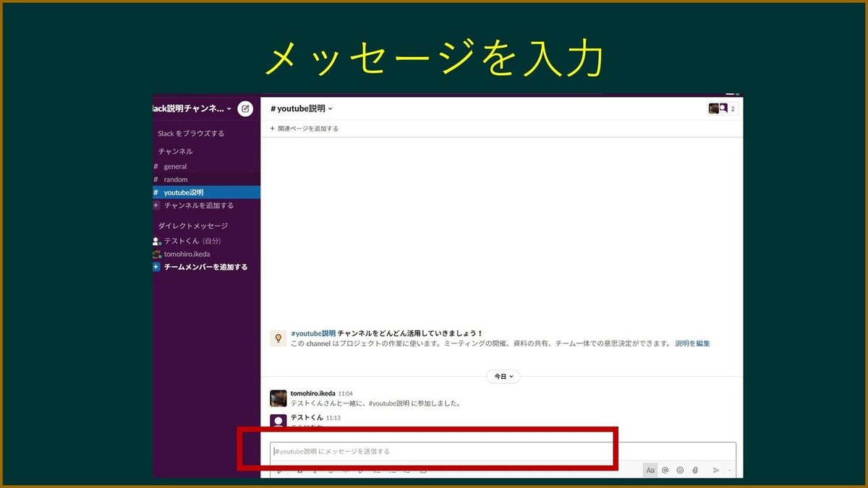Click the 説明を編集 link

(x=693, y=343)
